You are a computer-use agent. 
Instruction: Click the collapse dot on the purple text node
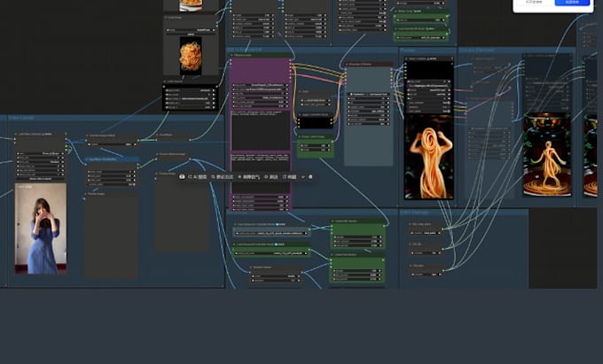click(232, 56)
